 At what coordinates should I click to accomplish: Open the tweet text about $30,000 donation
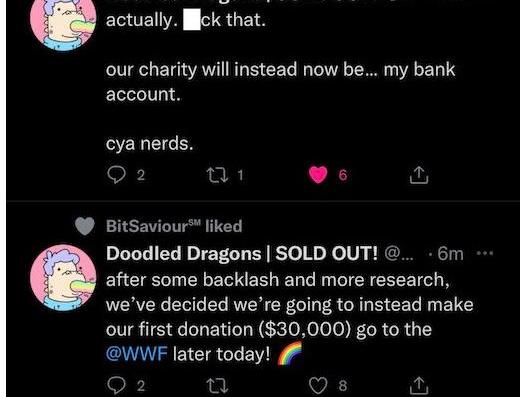click(290, 317)
